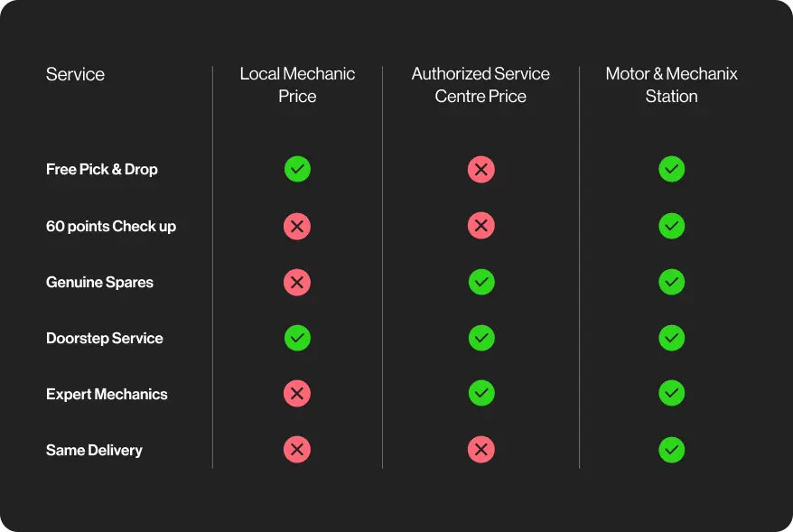The image size is (793, 532).
Task: Click 60 points Check up cross under Authorized Service Centre
Action: pyautogui.click(x=480, y=226)
